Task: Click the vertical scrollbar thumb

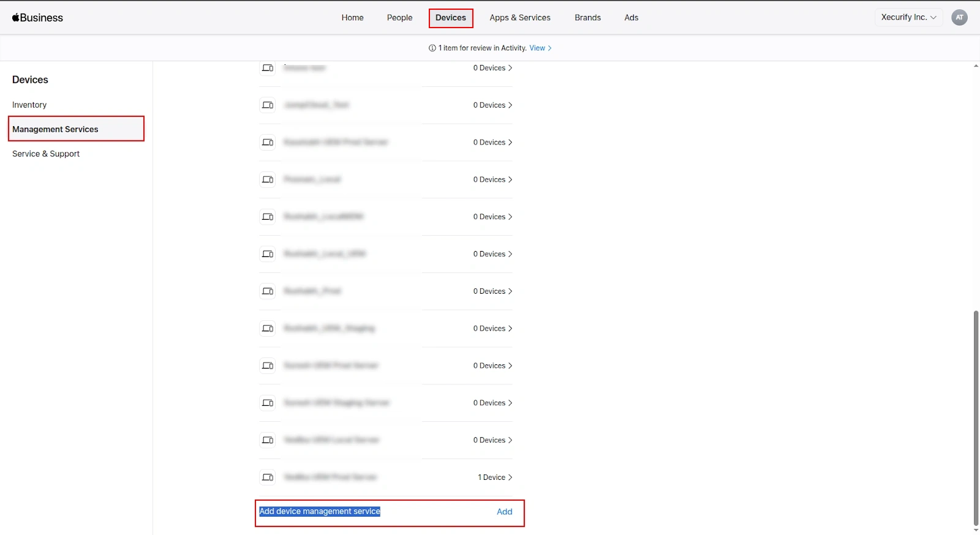Action: point(976,417)
